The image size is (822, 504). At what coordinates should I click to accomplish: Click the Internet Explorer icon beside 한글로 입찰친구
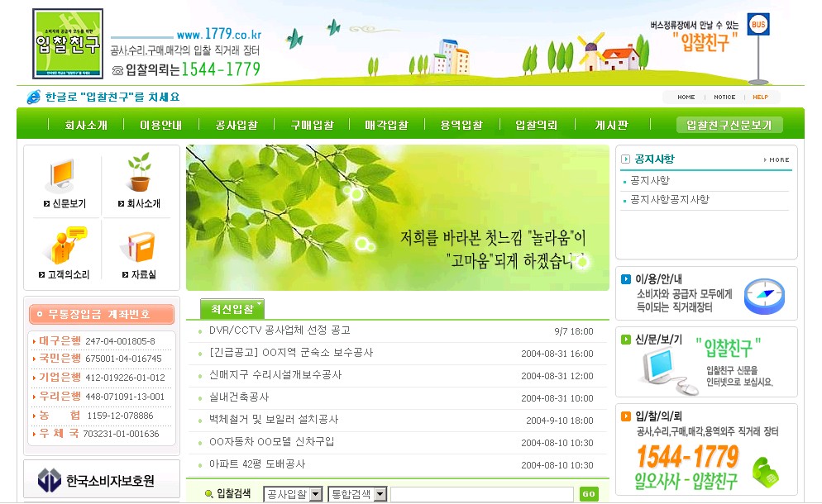(34, 97)
